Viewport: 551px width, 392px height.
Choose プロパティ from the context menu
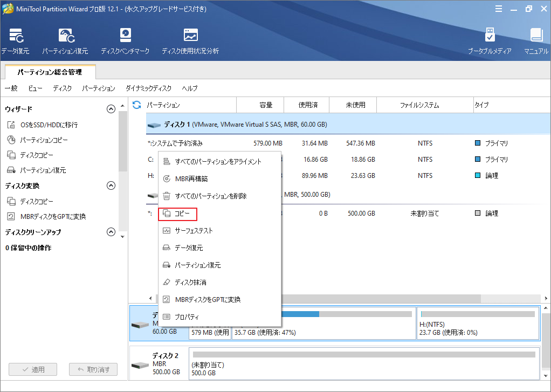tap(219, 317)
